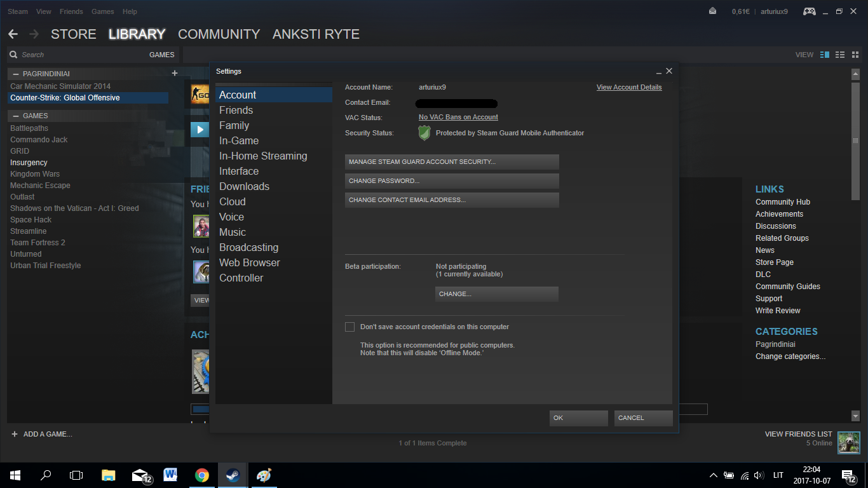Viewport: 868px width, 488px height.
Task: Collapse the PAGRINDINIAI category
Action: [x=16, y=74]
